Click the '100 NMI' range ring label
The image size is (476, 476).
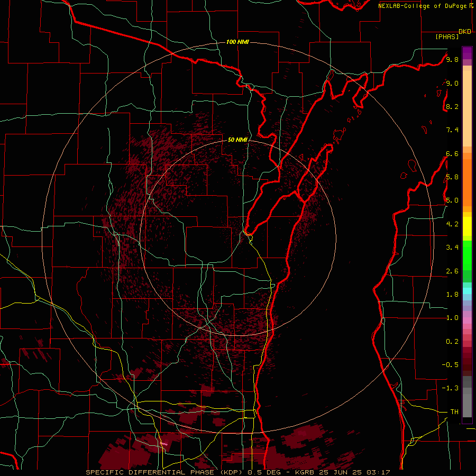tap(237, 42)
